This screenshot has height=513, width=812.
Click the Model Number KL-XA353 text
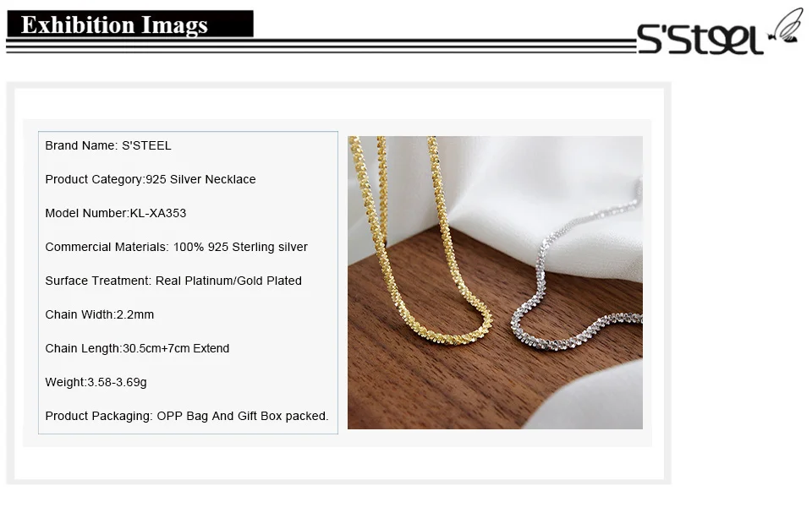coord(116,213)
